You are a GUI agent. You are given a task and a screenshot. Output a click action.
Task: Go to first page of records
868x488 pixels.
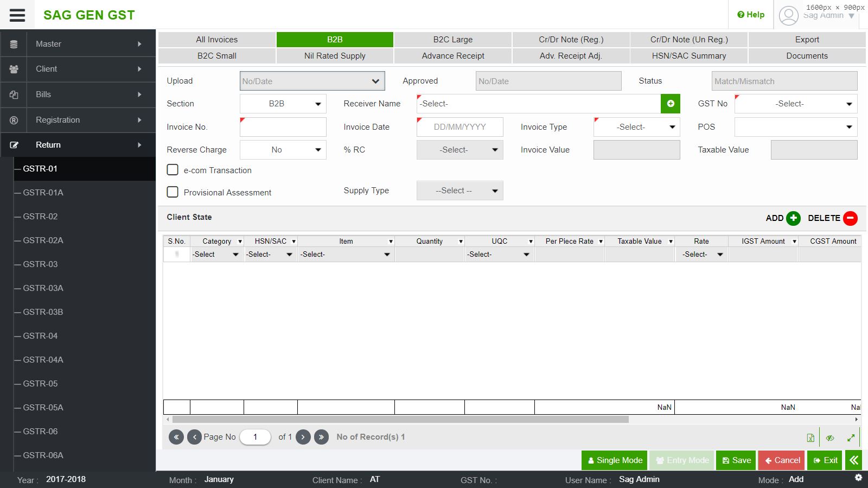click(x=176, y=437)
